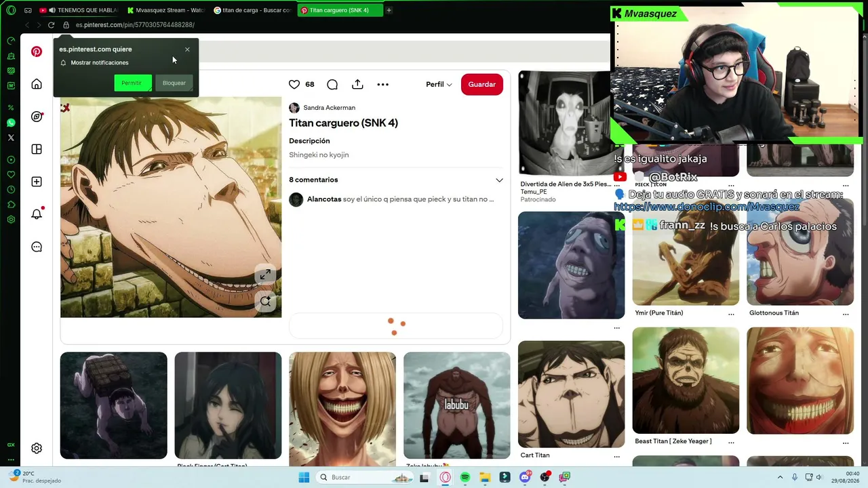Image resolution: width=868 pixels, height=488 pixels.
Task: Open the Opera sidebar three-dots menu
Action: coord(11,460)
